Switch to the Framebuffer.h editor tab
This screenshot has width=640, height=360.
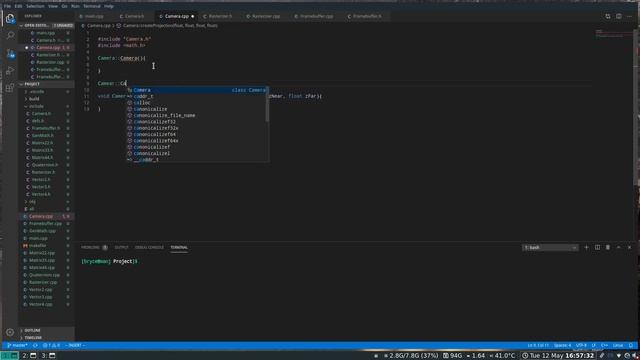[x=367, y=16]
